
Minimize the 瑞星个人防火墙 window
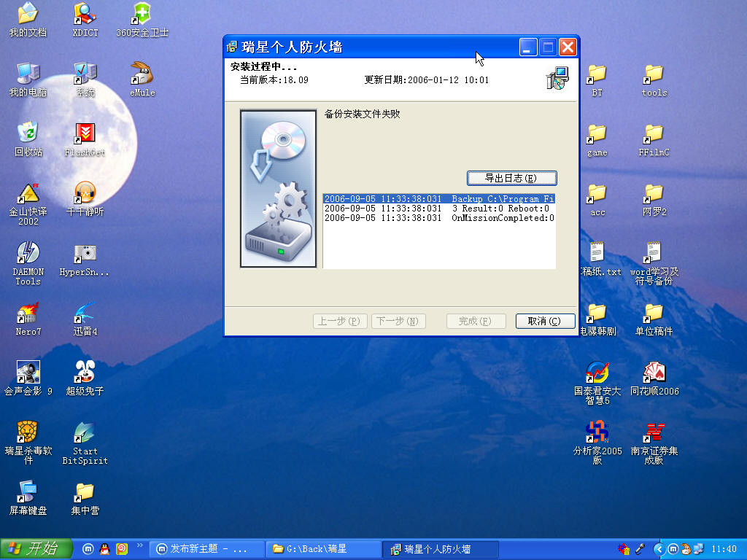coord(528,47)
